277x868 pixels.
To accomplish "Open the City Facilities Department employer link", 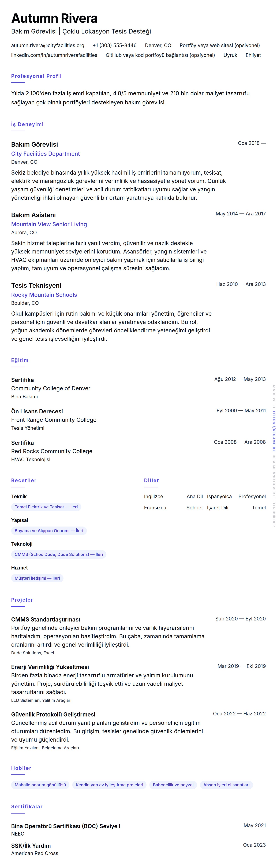I will (45, 154).
